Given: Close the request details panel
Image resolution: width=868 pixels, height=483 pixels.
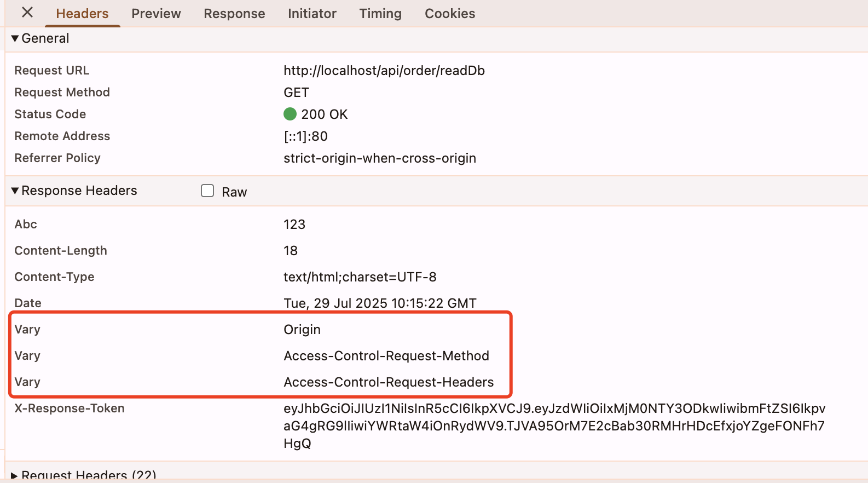Looking at the screenshot, I should coord(27,12).
